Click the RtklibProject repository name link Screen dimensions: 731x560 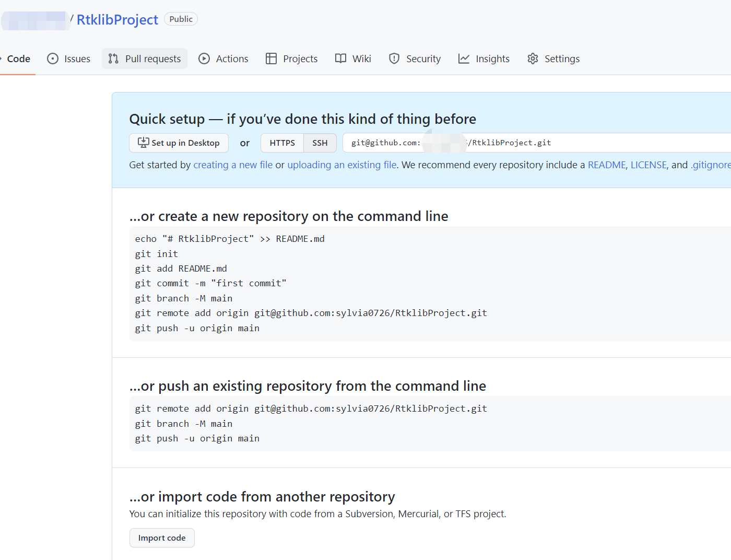click(117, 20)
